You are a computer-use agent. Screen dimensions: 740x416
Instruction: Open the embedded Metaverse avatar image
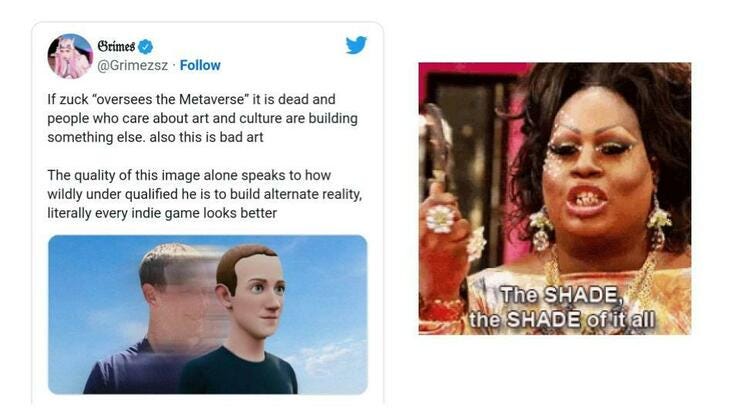208,314
